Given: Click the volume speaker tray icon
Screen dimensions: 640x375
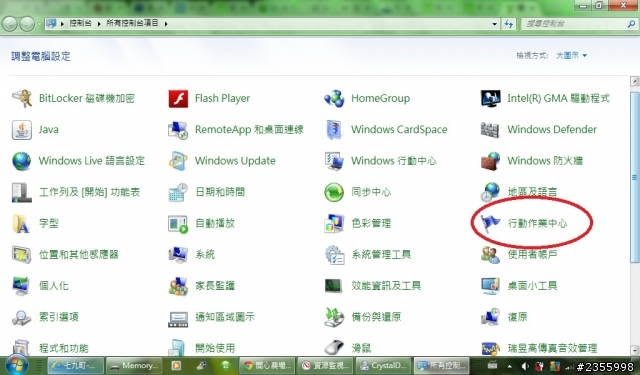Looking at the screenshot, I should point(525,366).
